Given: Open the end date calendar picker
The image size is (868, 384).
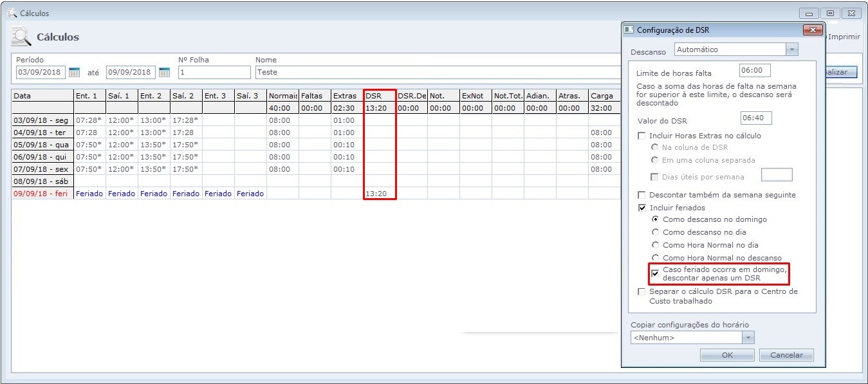Looking at the screenshot, I should 164,72.
